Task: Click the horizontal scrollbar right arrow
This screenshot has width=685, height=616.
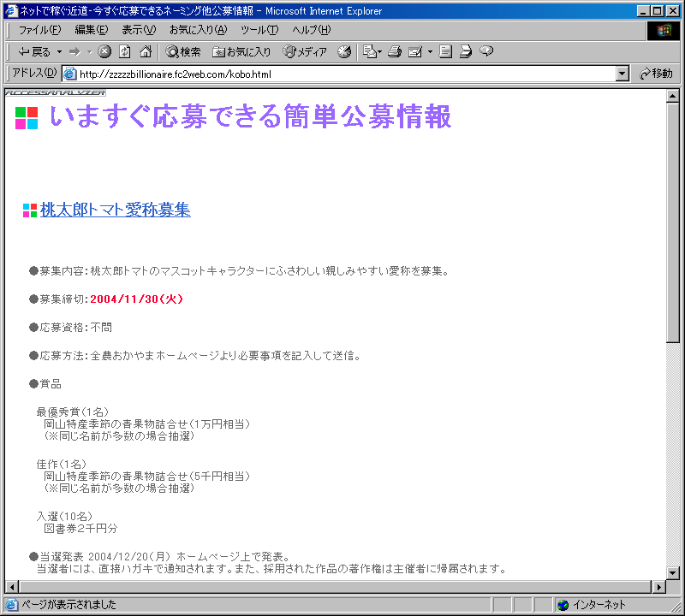Action: tap(658, 587)
